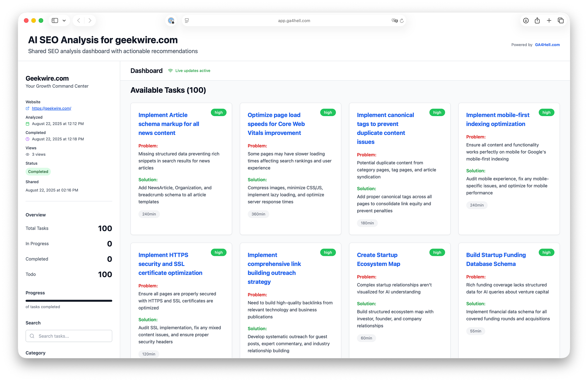Screen dimensions: 588x382
Task: Reload the page with refresh icon
Action: [x=402, y=21]
